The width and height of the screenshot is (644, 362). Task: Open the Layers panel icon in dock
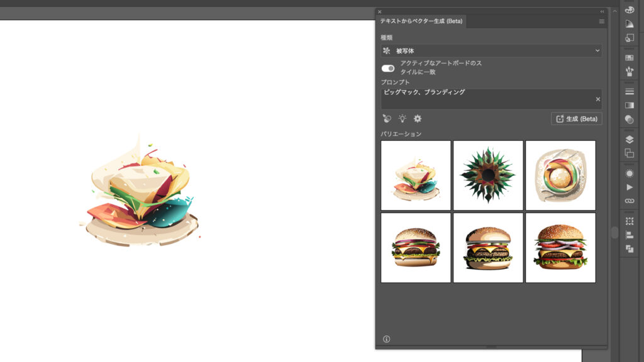tap(629, 139)
